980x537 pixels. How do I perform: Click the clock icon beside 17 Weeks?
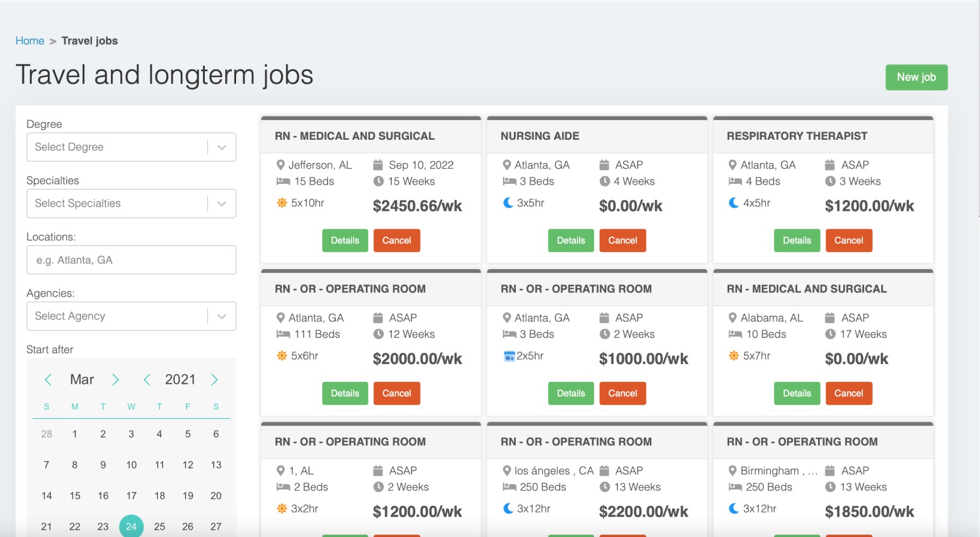pyautogui.click(x=830, y=334)
